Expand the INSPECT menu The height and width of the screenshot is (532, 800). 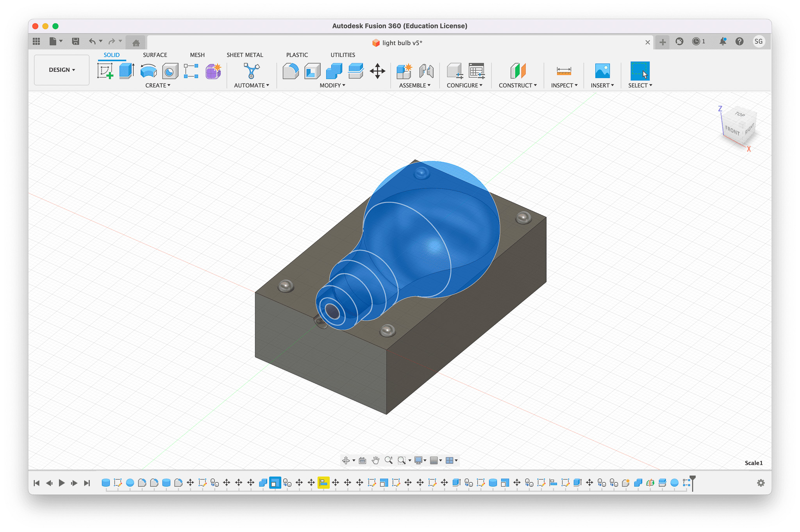point(564,85)
